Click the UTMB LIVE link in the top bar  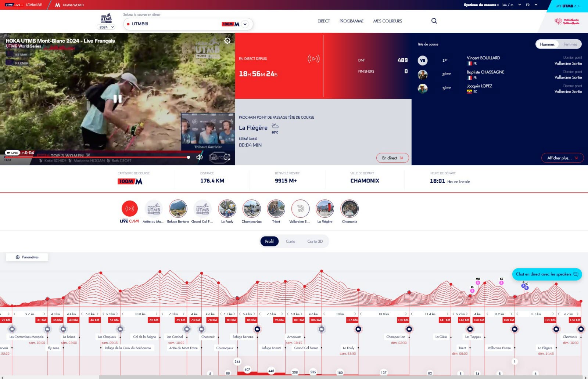point(24,5)
